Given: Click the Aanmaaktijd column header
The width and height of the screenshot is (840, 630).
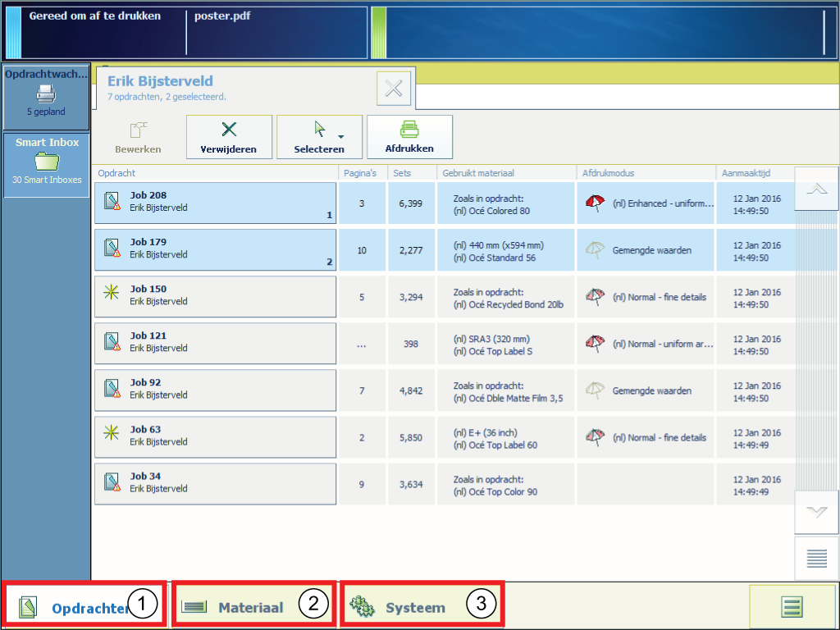Looking at the screenshot, I should coord(746,173).
